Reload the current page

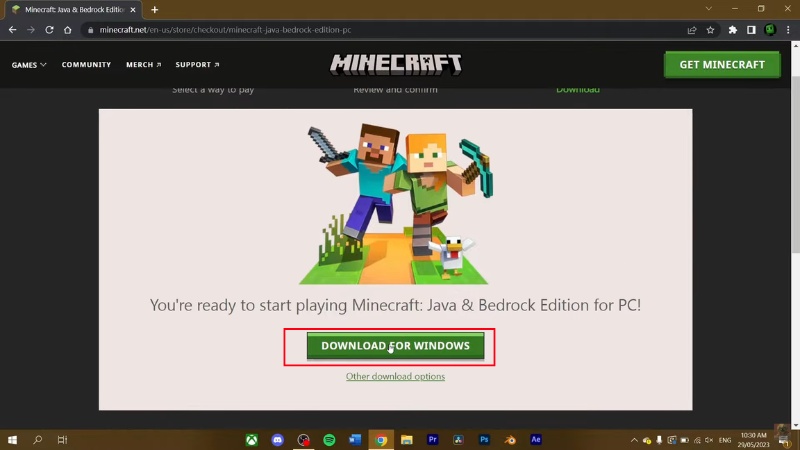coord(49,30)
